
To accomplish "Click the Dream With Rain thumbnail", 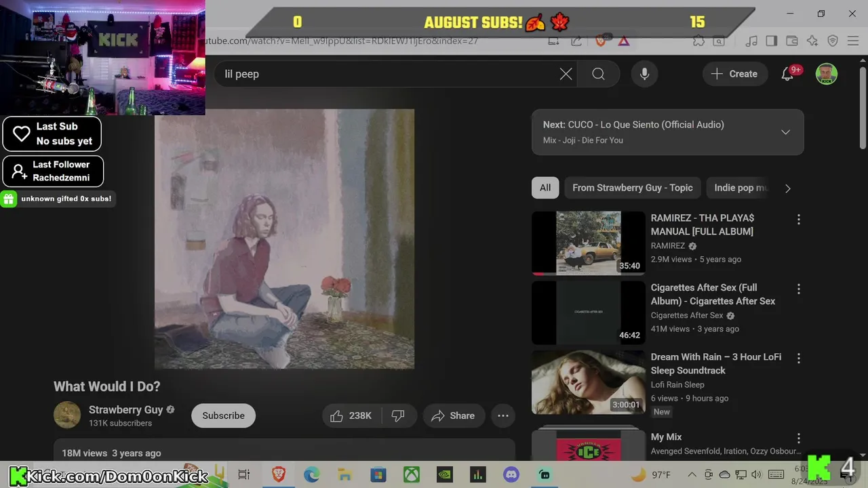I will (x=588, y=382).
